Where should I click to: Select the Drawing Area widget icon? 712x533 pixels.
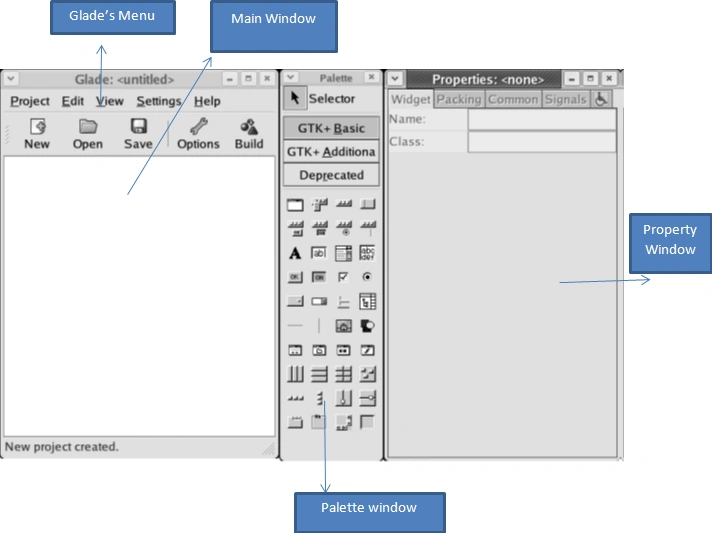(x=367, y=326)
